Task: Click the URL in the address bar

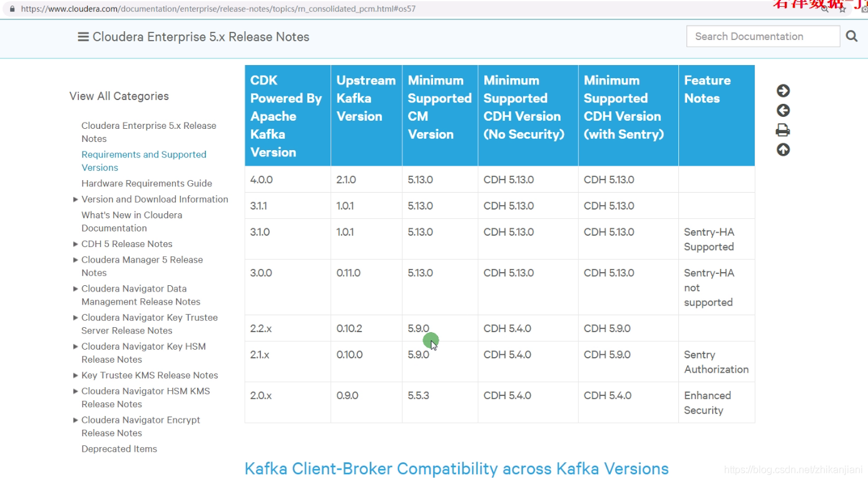Action: coord(218,9)
